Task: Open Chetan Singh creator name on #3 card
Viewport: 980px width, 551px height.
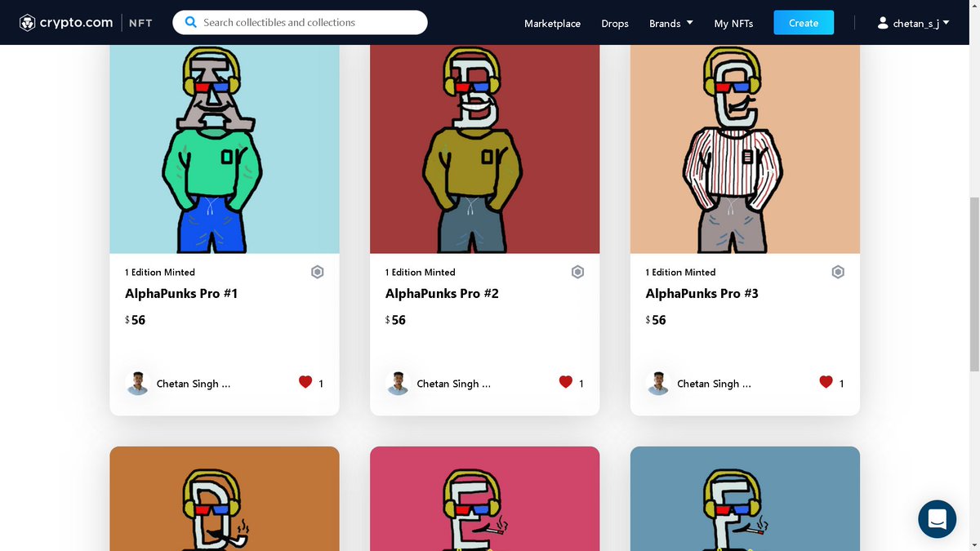Action: coord(714,384)
